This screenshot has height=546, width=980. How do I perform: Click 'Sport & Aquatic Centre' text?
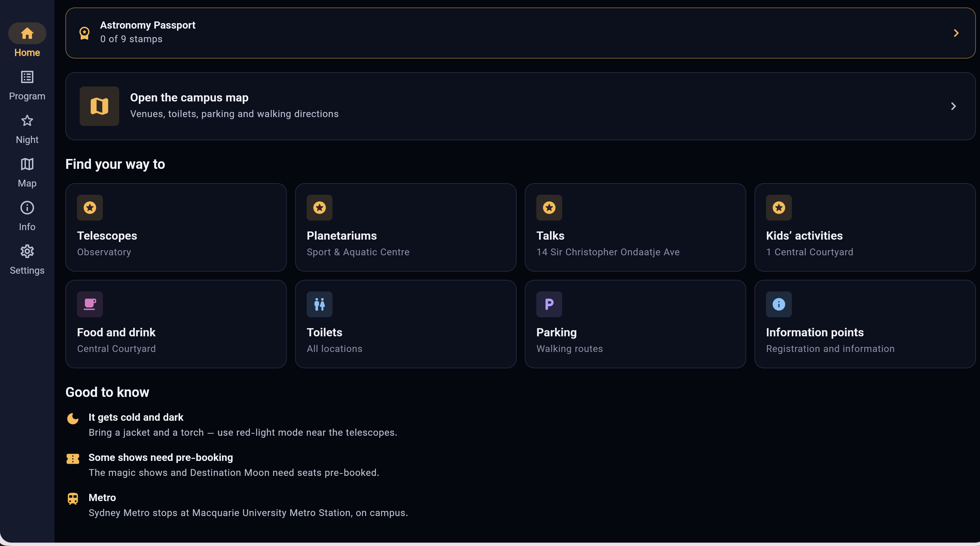coord(358,252)
